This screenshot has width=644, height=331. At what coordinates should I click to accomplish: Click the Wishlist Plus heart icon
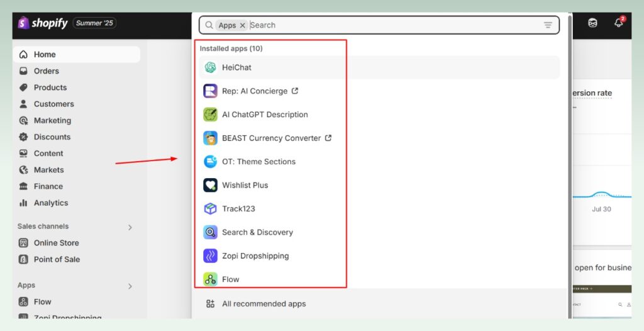point(210,185)
